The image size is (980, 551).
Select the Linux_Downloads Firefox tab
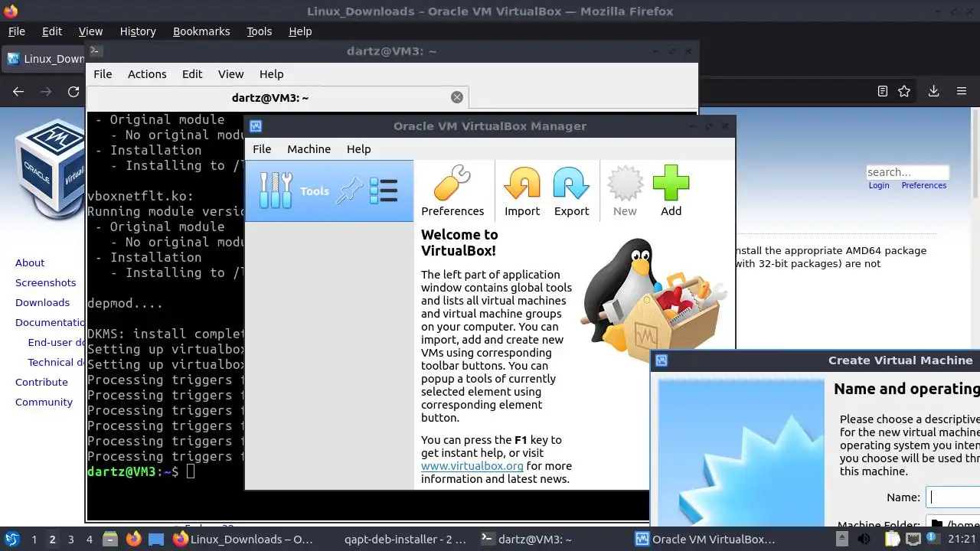(x=44, y=59)
